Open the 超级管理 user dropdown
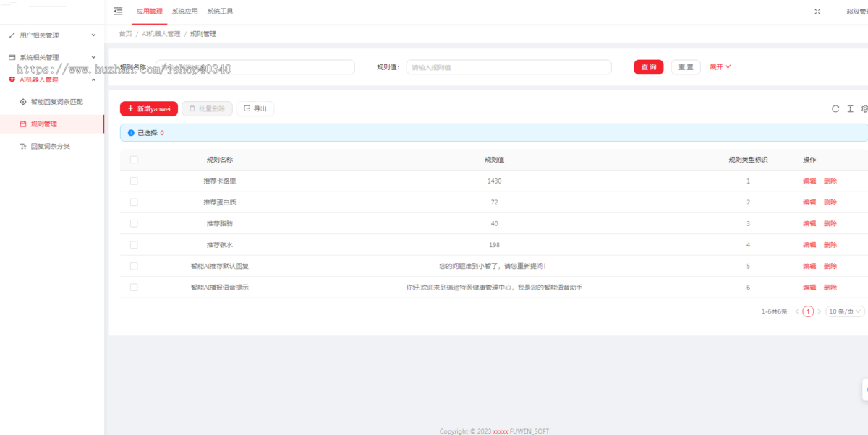The image size is (868, 435). click(856, 12)
